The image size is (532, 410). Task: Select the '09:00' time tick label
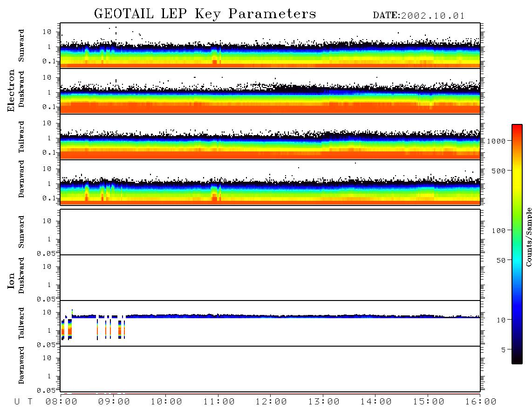tap(114, 402)
